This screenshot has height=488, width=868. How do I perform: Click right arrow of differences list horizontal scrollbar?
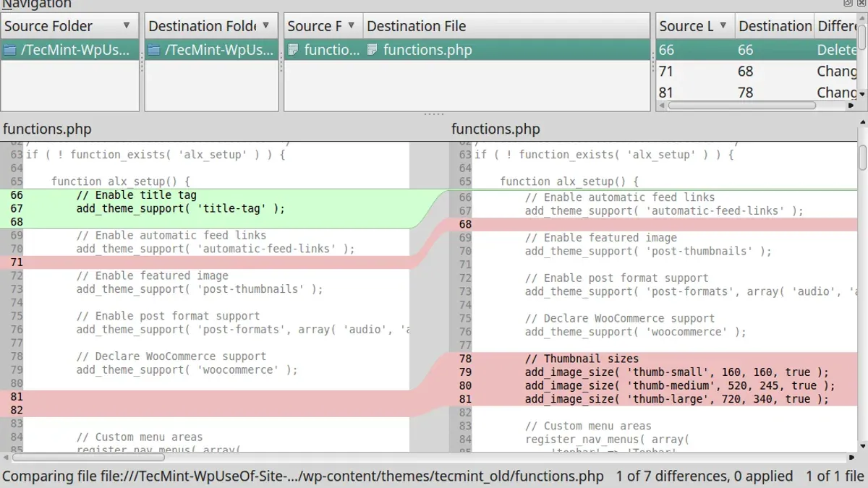[852, 106]
